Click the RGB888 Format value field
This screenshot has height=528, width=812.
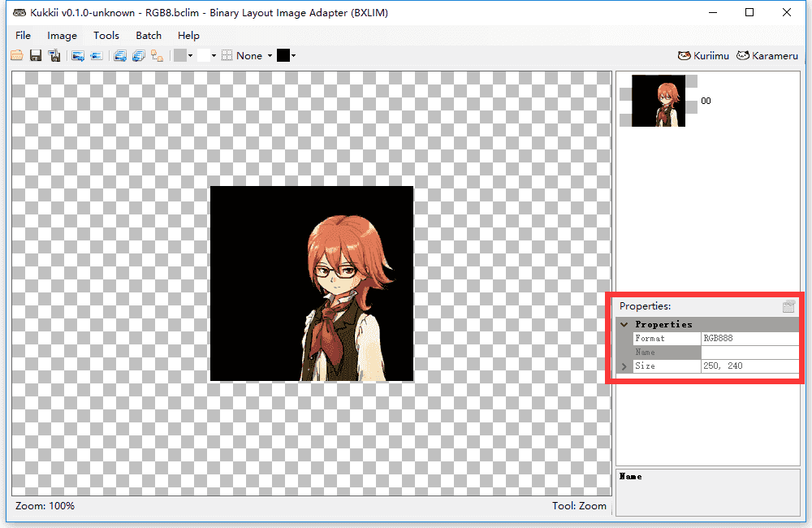(749, 339)
